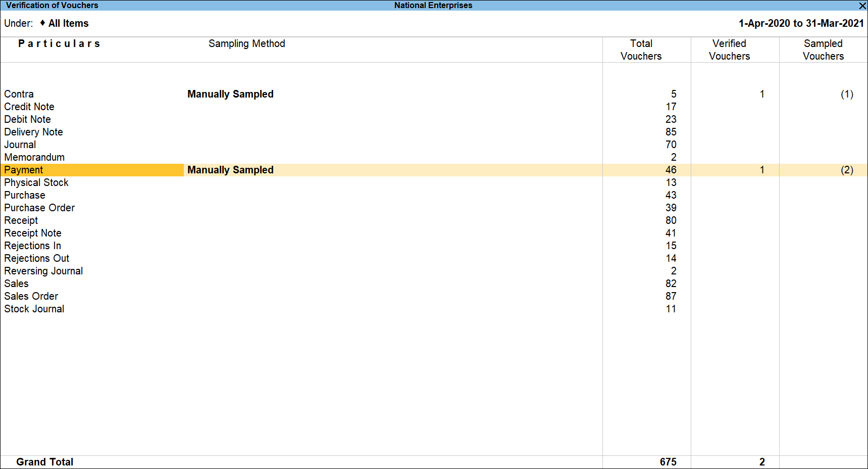Click the Delivery Note entry

pyautogui.click(x=34, y=132)
